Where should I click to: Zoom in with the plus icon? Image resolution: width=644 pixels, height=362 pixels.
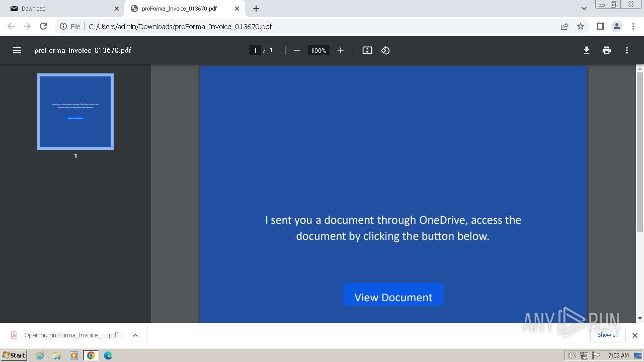pos(341,50)
